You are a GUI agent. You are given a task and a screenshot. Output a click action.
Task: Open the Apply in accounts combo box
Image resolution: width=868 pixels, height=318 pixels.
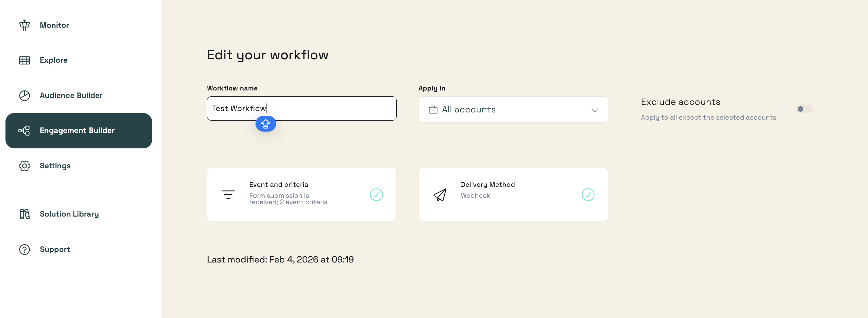tap(513, 110)
